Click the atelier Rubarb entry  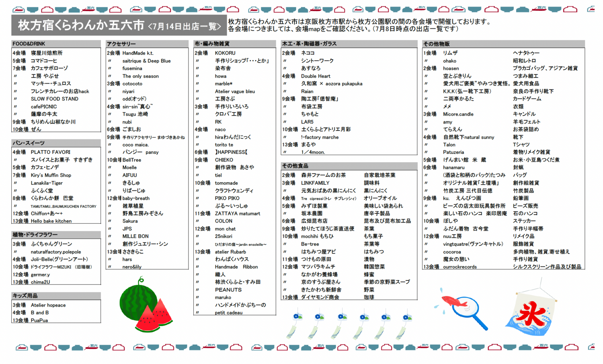[230, 252]
